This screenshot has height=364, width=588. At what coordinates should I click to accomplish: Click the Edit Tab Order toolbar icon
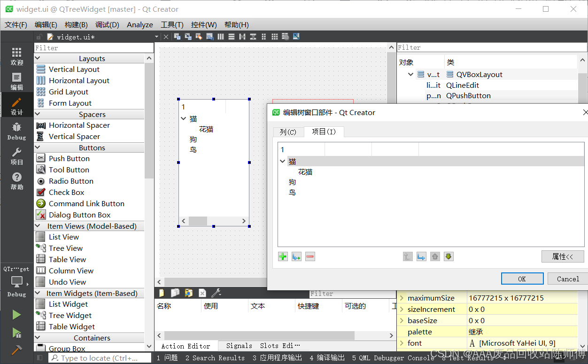tap(209, 37)
